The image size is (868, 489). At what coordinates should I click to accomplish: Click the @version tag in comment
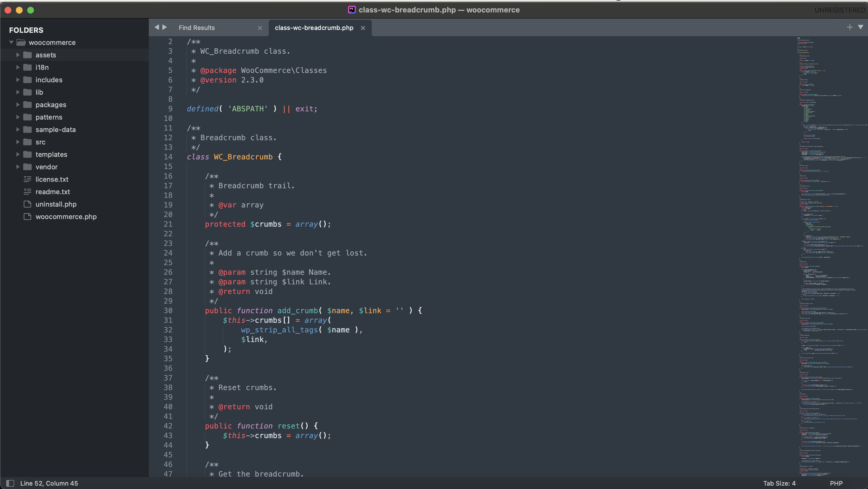pos(218,80)
